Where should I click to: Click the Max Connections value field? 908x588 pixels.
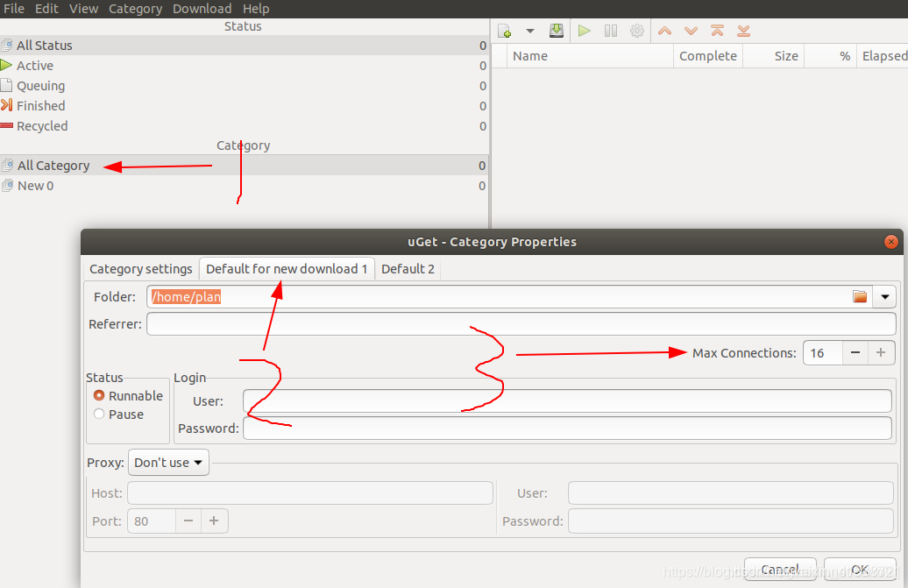823,353
